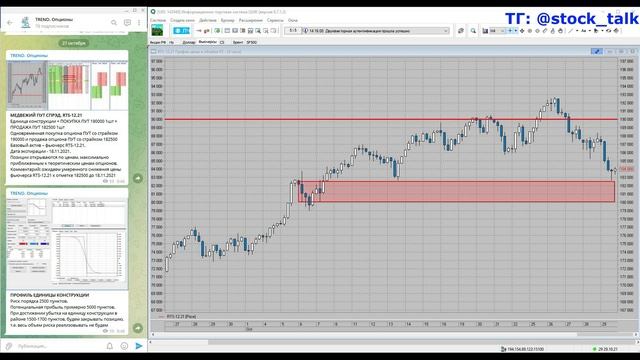
Task: Search within the Telegram channel
Action: 114,22
